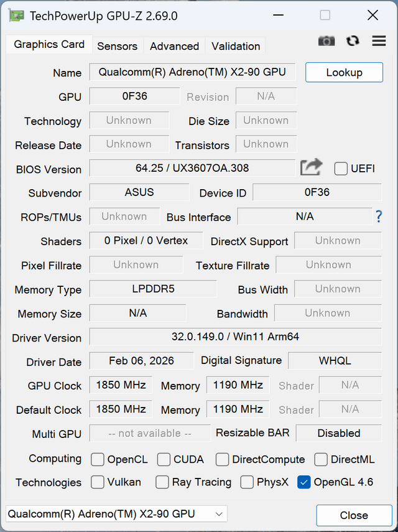Click the Bus Width Unknown field

pos(338,289)
